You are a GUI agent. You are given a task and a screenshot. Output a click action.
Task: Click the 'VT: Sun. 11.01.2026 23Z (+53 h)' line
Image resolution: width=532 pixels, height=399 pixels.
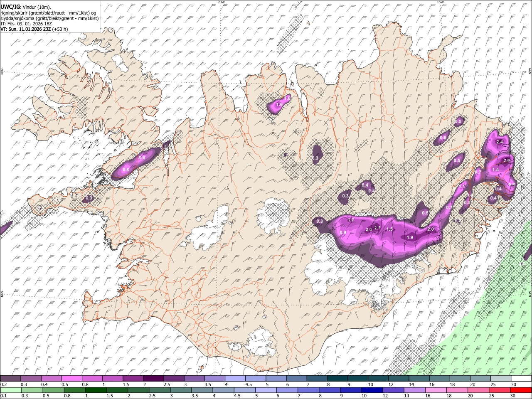coord(34,29)
